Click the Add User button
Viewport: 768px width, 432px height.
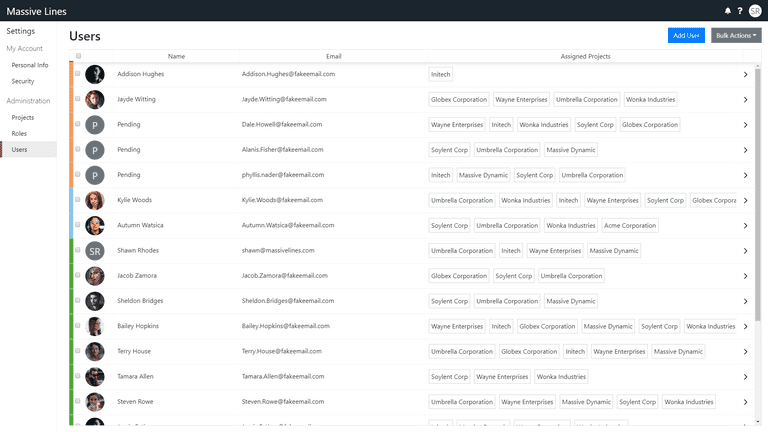pos(686,35)
